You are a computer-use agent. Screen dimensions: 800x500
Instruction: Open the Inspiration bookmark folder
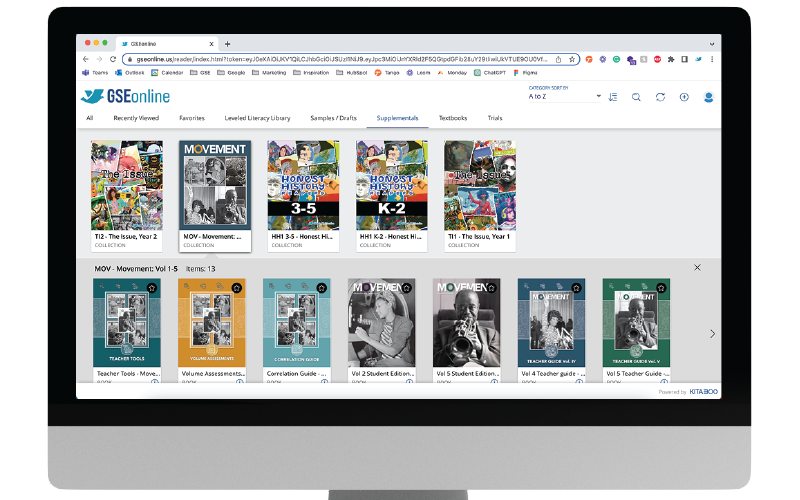pos(311,73)
